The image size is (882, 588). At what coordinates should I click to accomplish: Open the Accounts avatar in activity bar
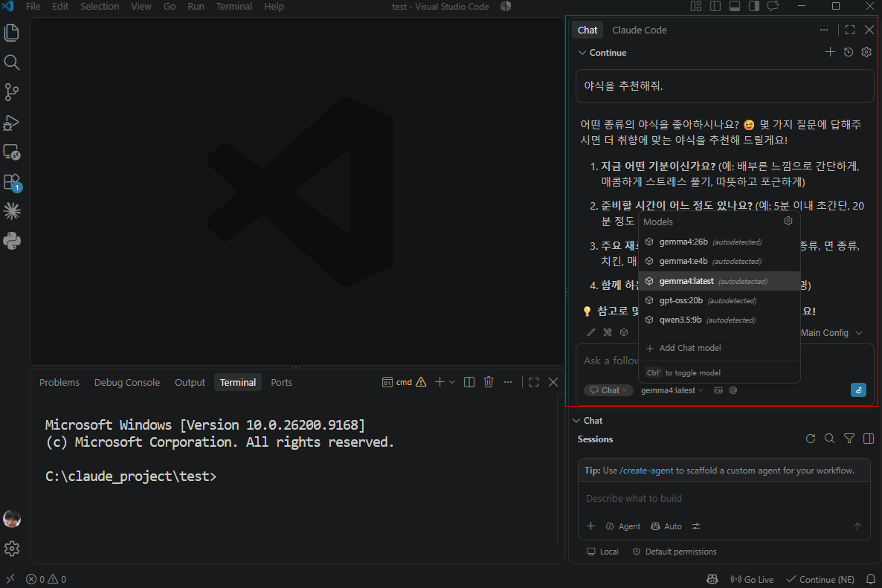[x=12, y=519]
